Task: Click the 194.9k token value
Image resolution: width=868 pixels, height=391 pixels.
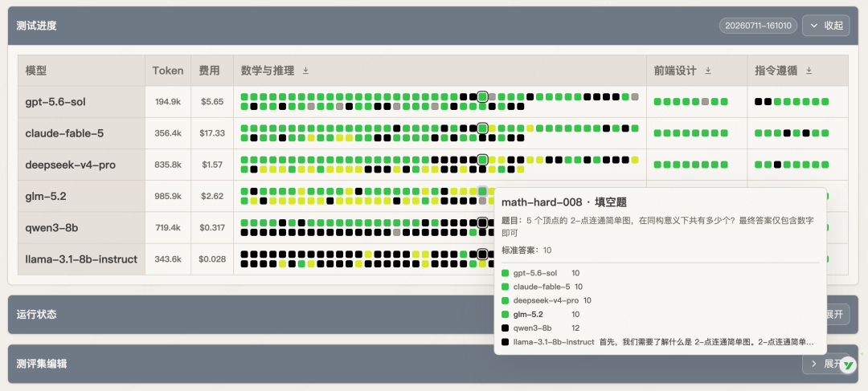Action: tap(168, 102)
